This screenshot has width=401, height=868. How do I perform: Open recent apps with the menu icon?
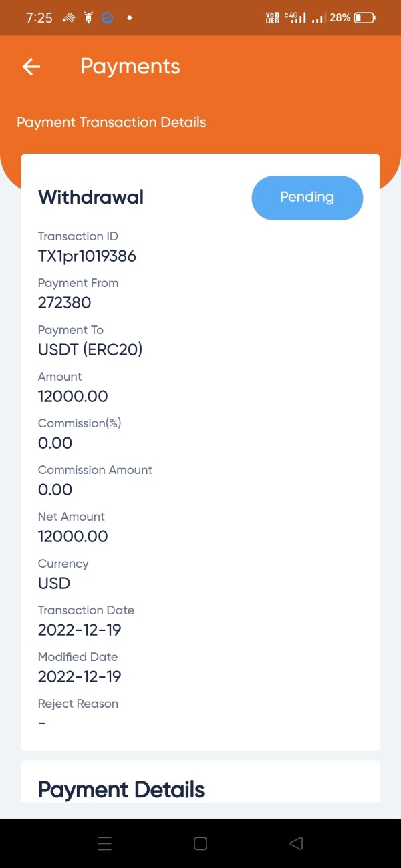[105, 843]
